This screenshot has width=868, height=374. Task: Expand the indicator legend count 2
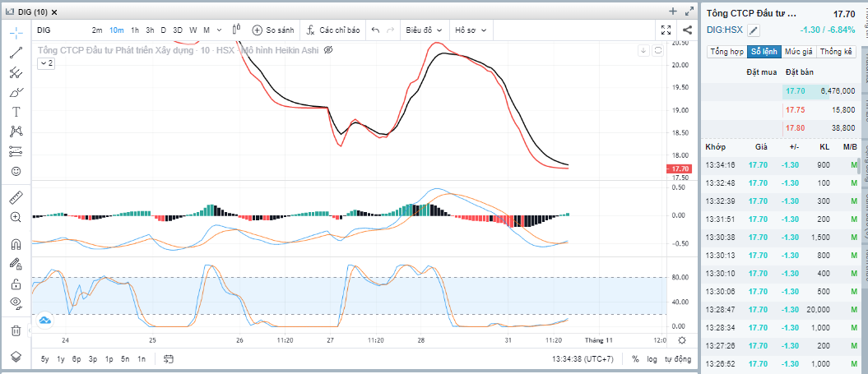tap(46, 63)
